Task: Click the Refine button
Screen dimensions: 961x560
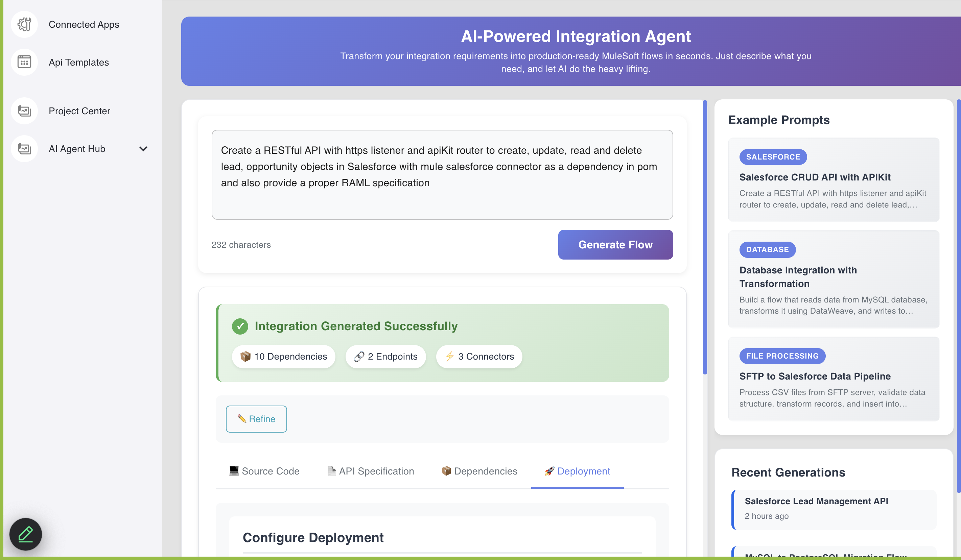Action: (256, 419)
